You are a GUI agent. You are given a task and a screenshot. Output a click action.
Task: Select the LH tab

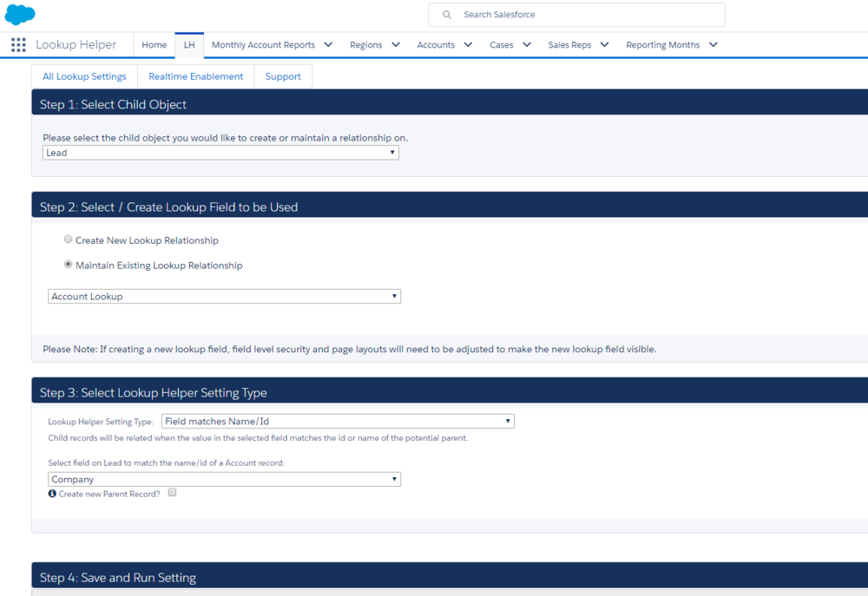[189, 45]
